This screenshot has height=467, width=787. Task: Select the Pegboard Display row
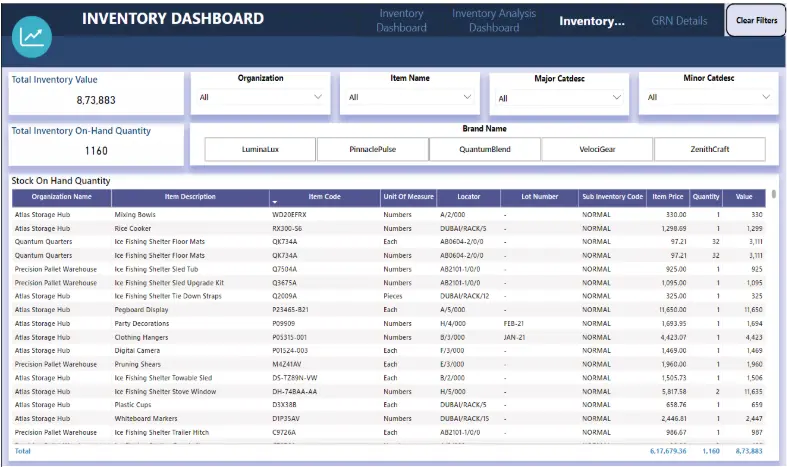388,310
